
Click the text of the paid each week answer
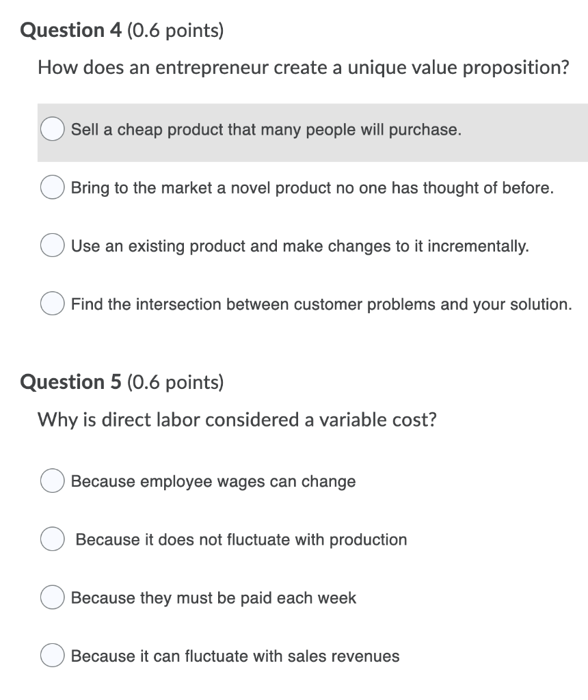point(213,597)
